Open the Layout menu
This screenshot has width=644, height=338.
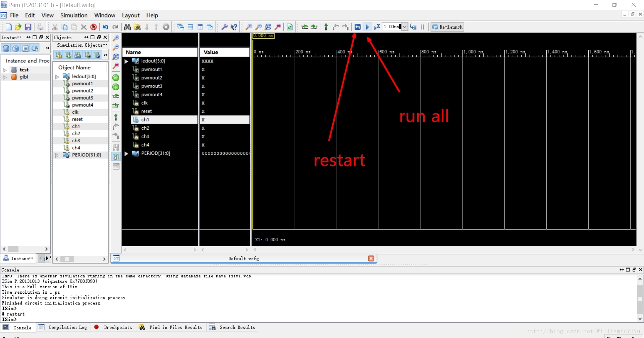[x=131, y=15]
